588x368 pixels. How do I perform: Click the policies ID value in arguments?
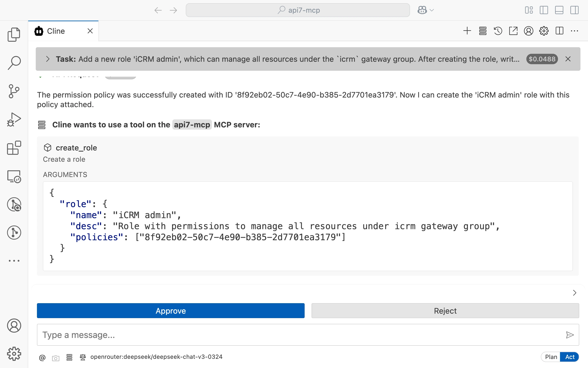240,237
